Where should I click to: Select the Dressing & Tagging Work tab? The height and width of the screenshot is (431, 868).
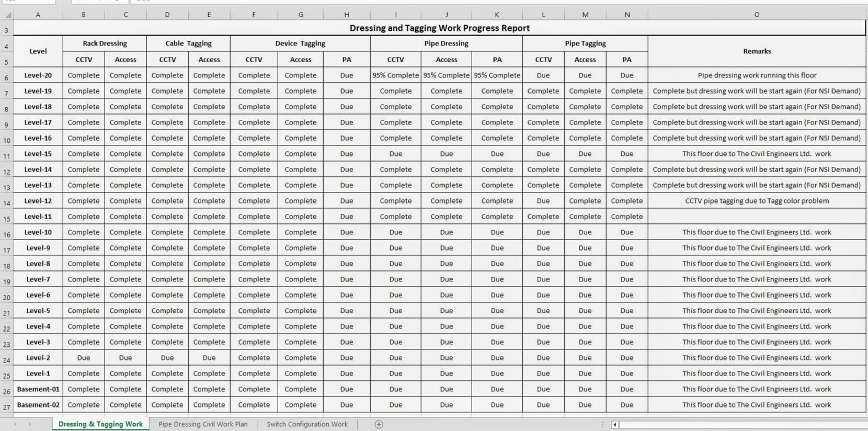coord(100,424)
